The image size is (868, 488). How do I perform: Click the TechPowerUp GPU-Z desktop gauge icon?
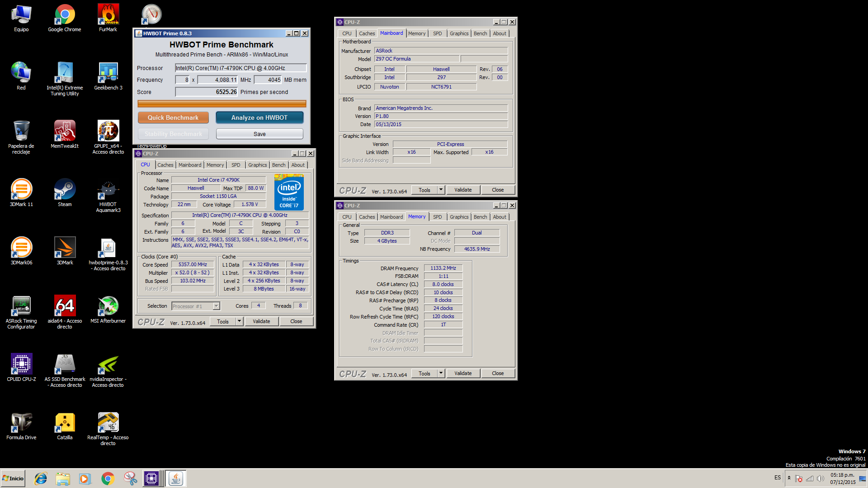point(151,14)
